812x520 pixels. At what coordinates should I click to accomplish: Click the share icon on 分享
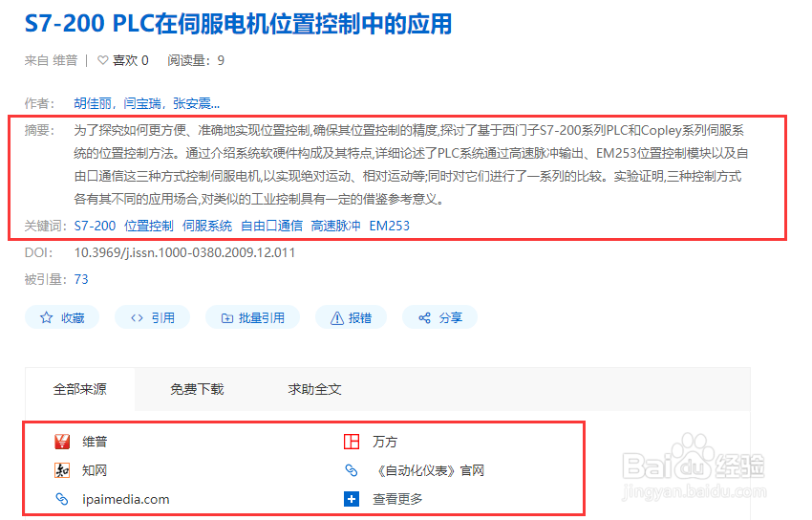point(425,317)
